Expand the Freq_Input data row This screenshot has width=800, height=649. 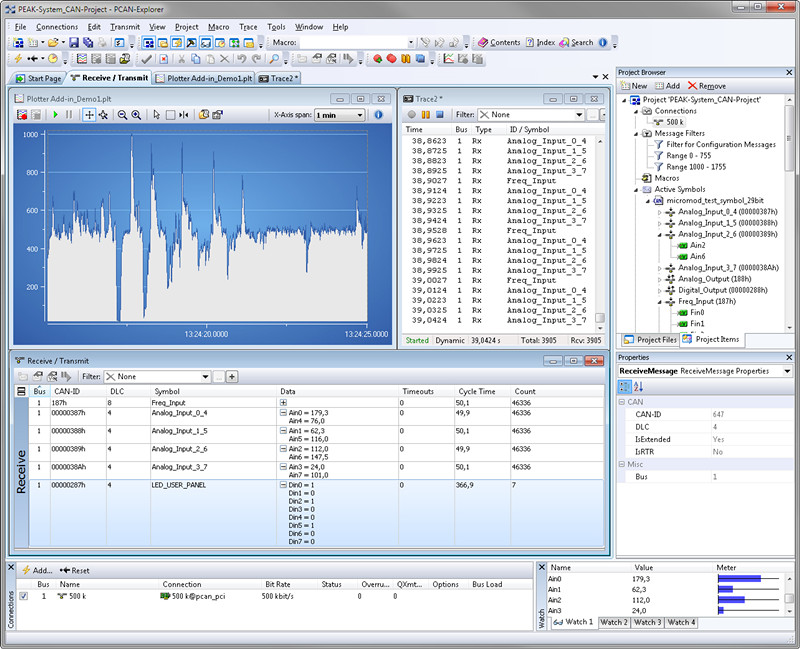coord(283,402)
